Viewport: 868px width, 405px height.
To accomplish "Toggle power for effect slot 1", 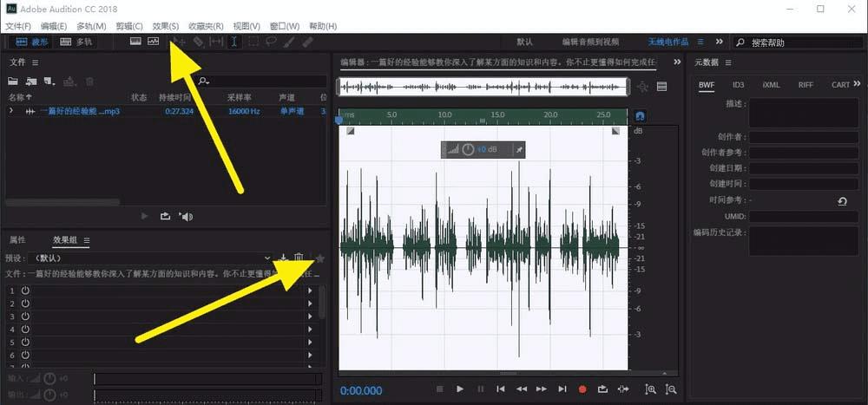I will (25, 291).
